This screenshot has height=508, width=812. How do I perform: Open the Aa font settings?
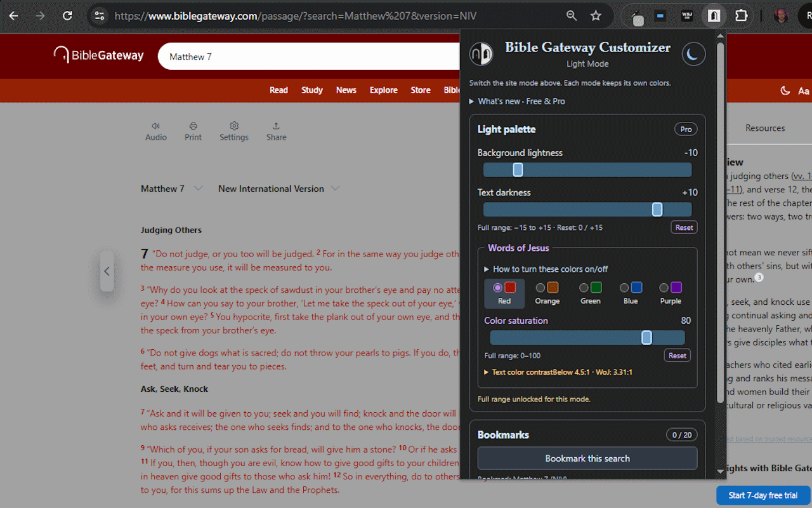pyautogui.click(x=803, y=91)
